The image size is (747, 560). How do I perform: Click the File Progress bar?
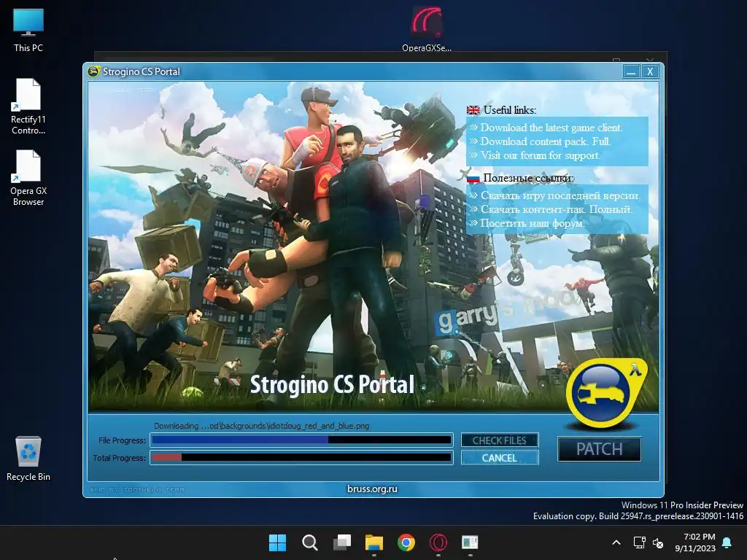coord(301,440)
